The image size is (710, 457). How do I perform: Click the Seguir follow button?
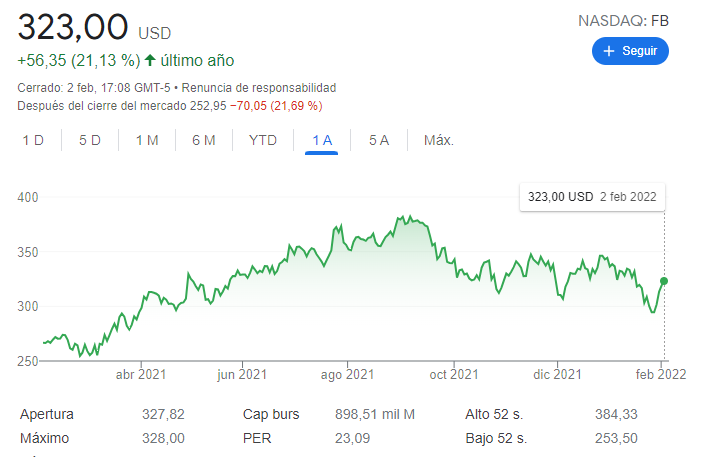click(x=630, y=51)
